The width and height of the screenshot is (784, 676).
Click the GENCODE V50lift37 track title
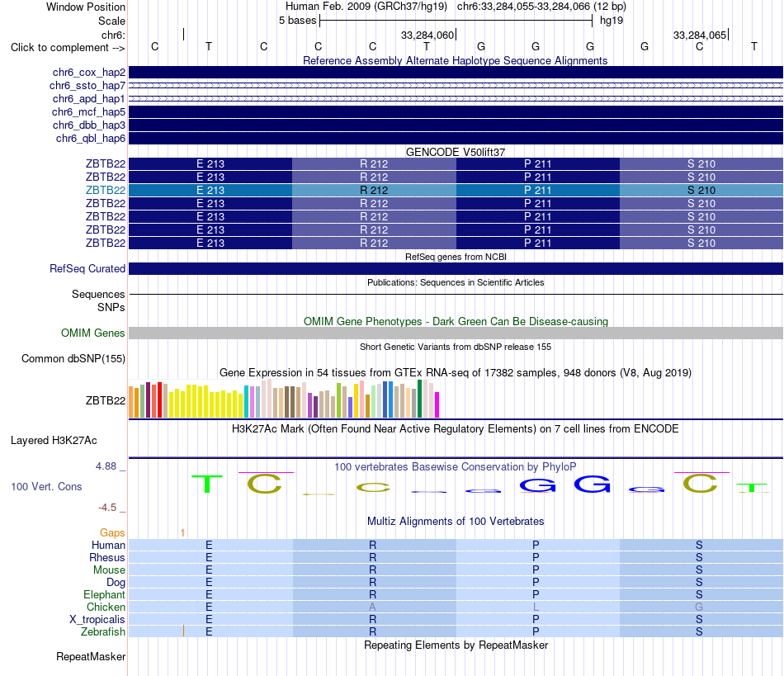(456, 152)
